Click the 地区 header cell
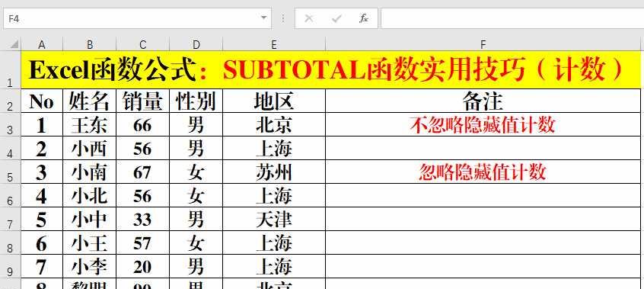644x289 pixels. [x=274, y=101]
